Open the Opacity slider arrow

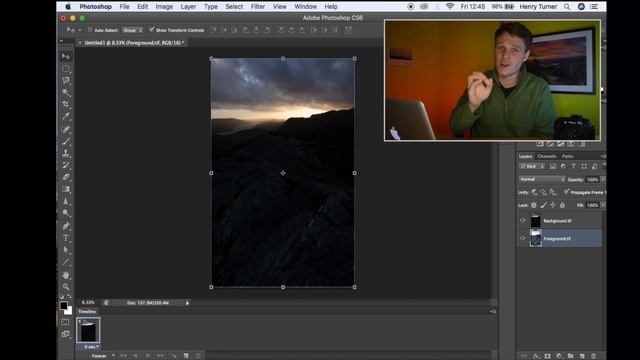point(603,179)
